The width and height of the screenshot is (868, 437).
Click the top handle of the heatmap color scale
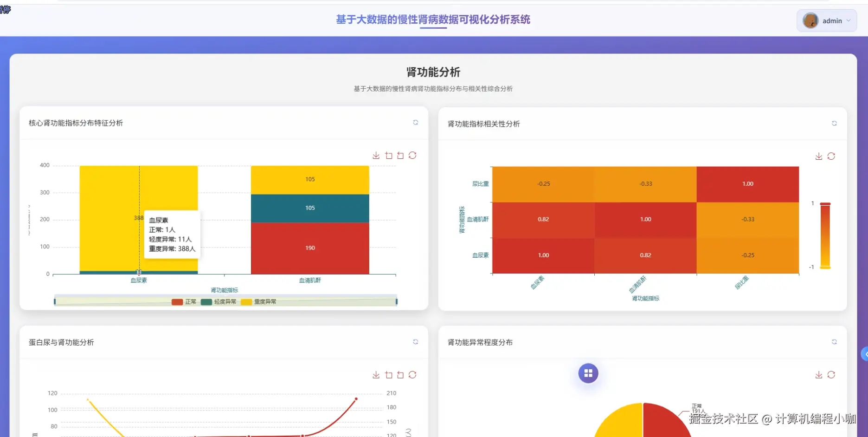[825, 204]
